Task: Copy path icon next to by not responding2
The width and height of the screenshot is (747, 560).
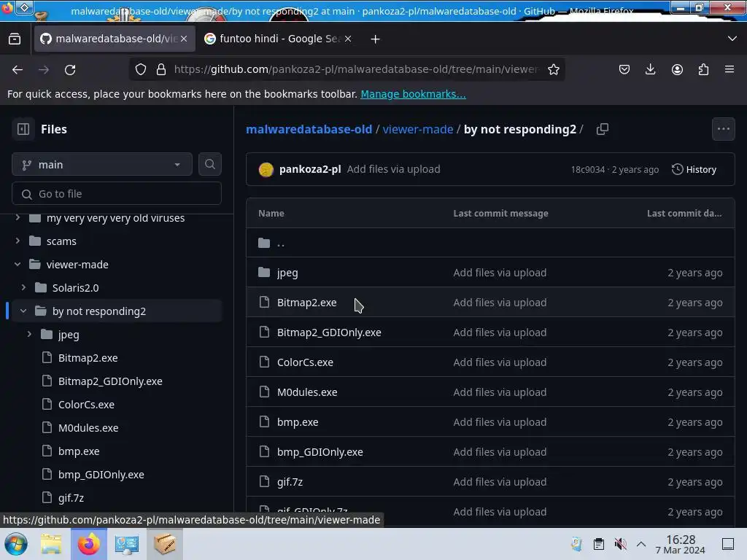Action: [x=602, y=129]
